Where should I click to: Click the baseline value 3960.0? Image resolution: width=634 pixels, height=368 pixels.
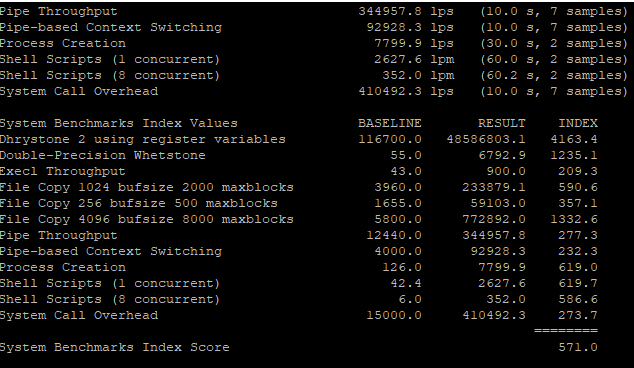click(397, 187)
